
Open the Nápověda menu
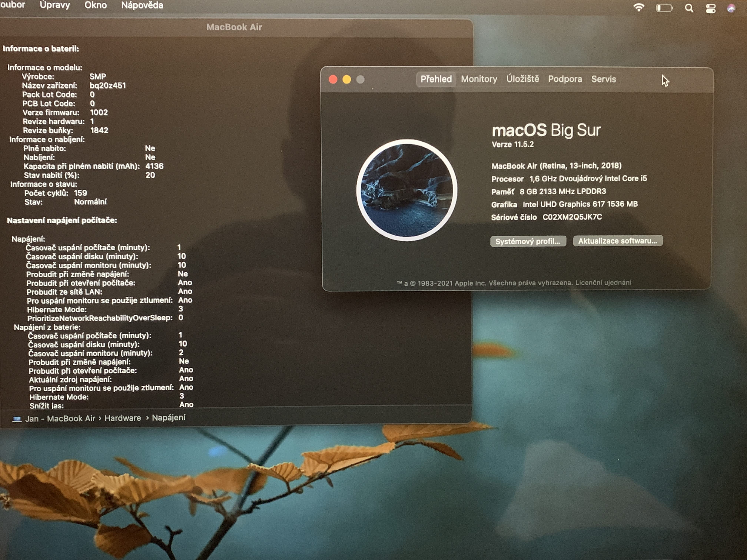point(142,5)
